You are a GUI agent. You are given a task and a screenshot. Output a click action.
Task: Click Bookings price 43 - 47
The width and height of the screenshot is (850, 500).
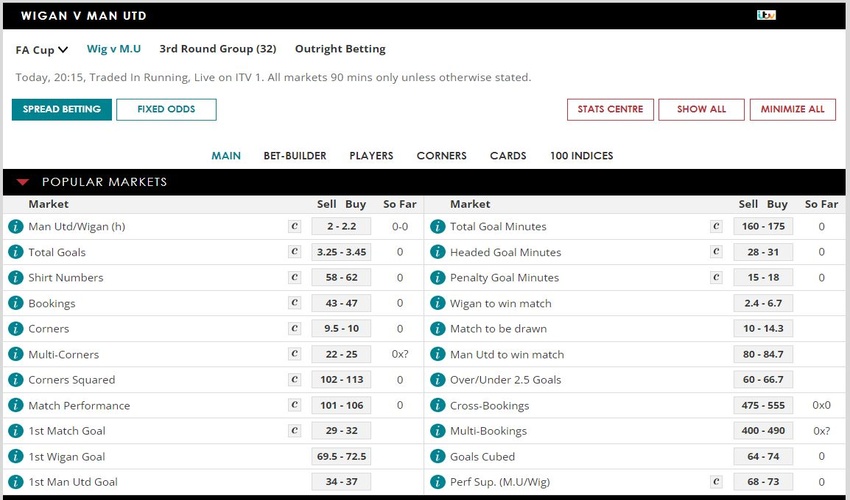342,303
